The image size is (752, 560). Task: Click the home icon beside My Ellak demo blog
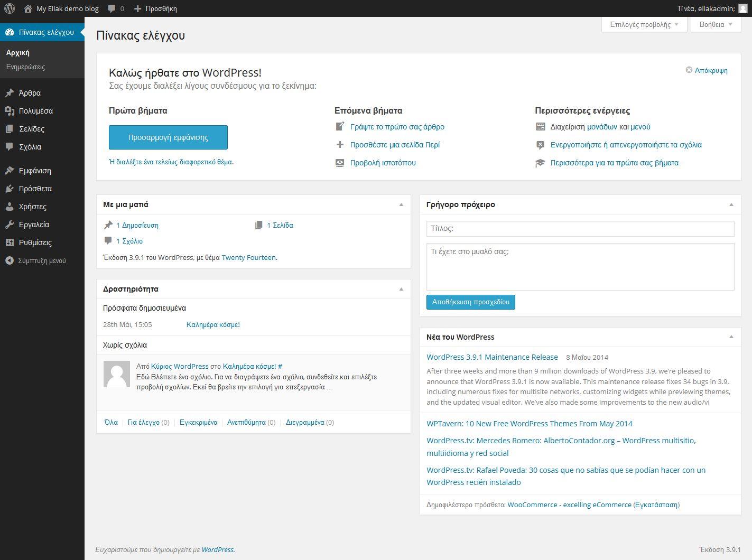(28, 8)
